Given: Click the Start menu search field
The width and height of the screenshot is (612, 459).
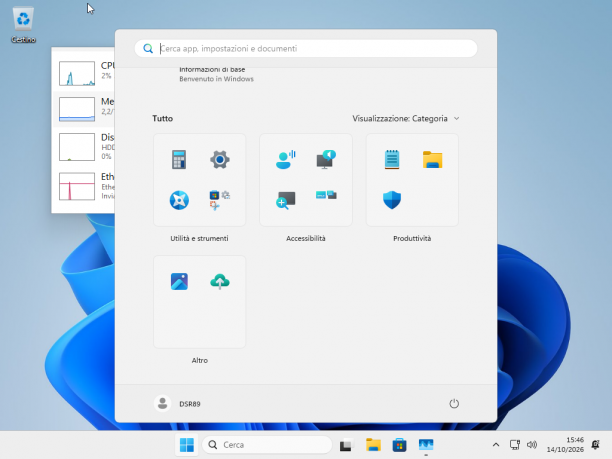Looking at the screenshot, I should (306, 48).
